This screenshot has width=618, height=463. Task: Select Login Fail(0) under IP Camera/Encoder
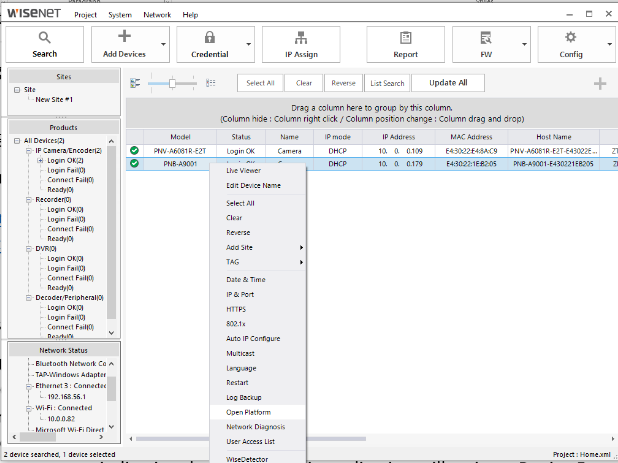click(x=66, y=170)
